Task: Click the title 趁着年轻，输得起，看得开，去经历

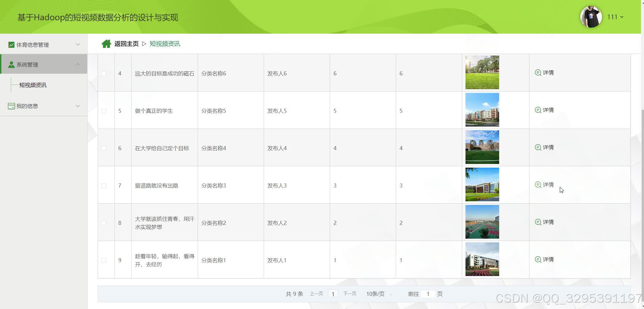Action: tap(165, 260)
